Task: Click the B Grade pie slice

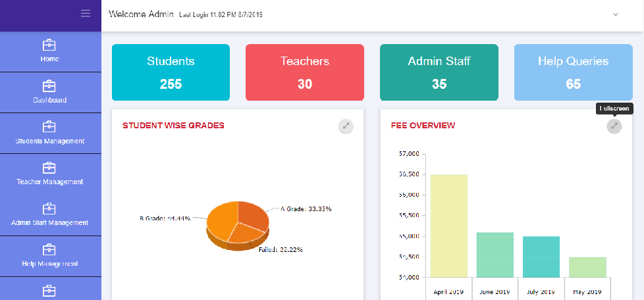Action: 221,220
